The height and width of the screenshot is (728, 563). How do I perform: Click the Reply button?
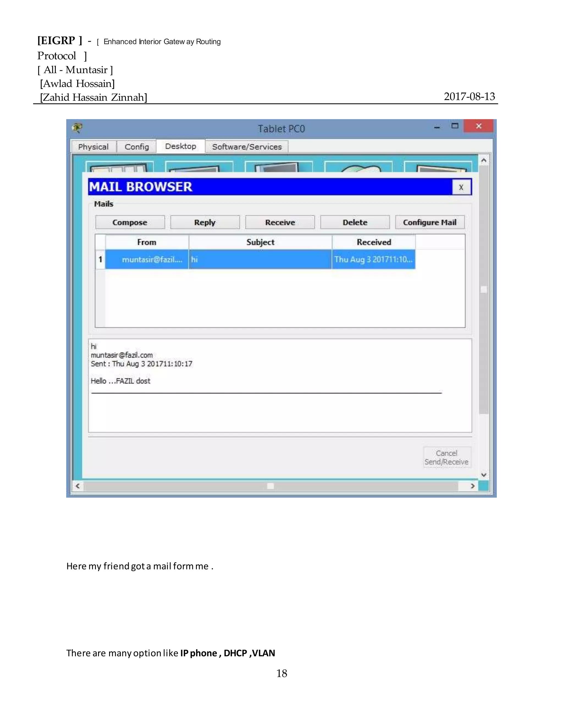(205, 222)
